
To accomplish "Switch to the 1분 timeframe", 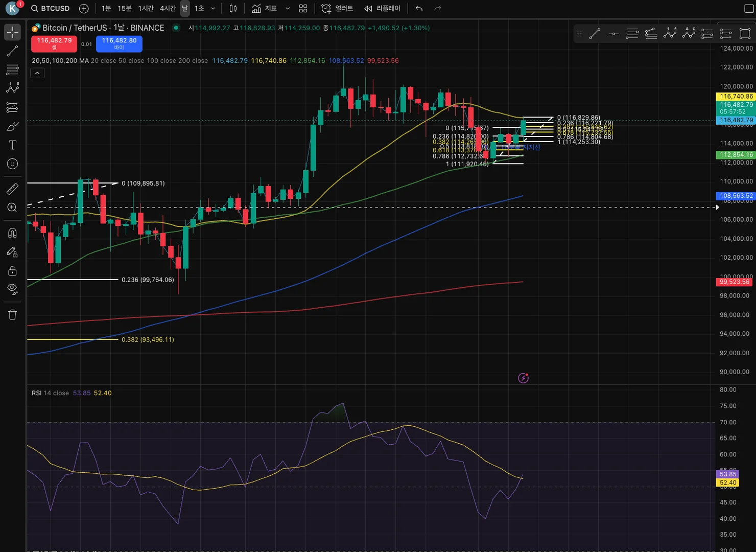I will coord(106,8).
